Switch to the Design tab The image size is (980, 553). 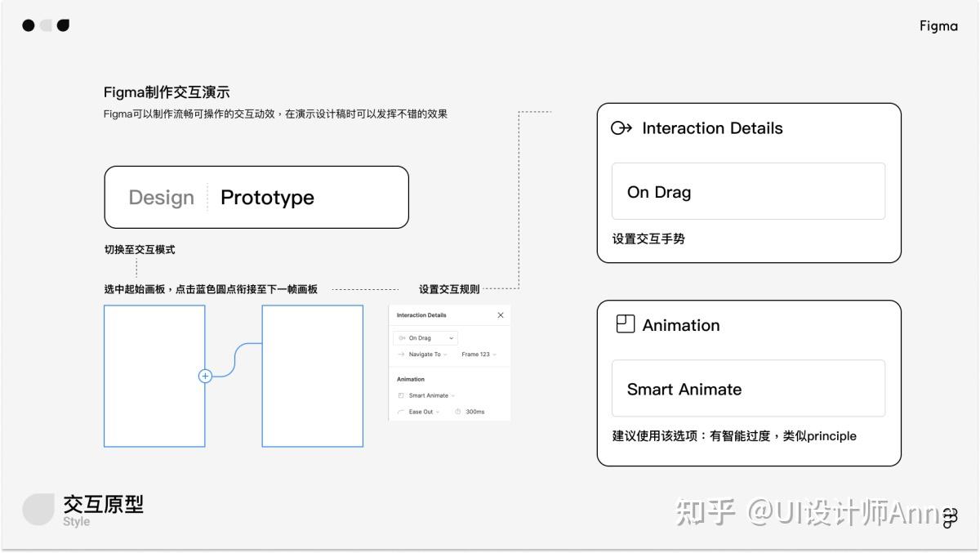(162, 198)
